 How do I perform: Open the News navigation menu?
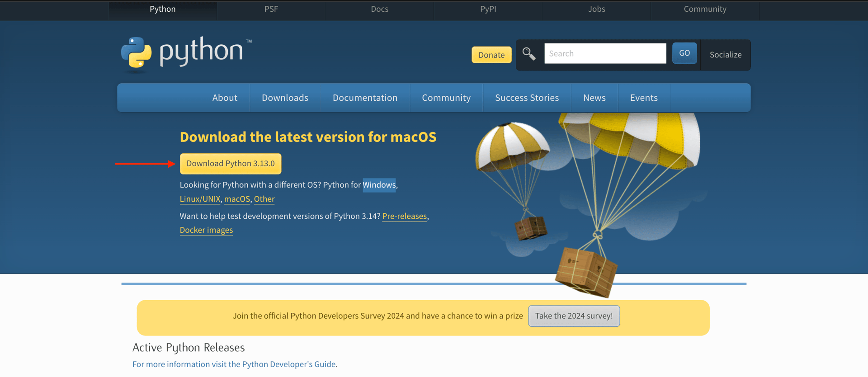pos(594,98)
